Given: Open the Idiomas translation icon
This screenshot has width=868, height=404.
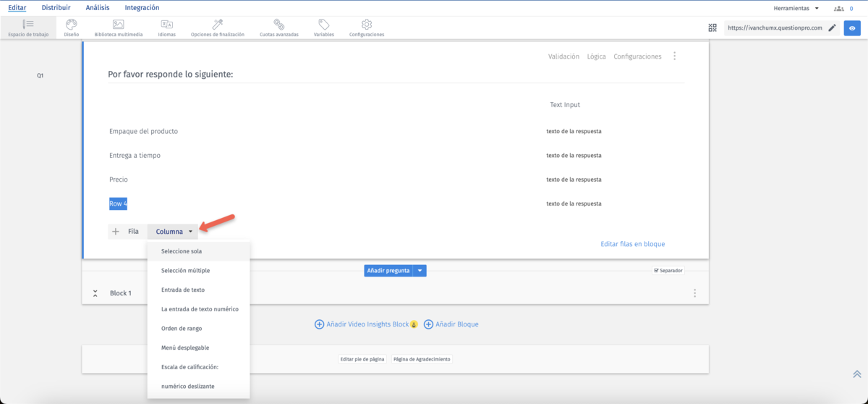Looking at the screenshot, I should (x=167, y=25).
